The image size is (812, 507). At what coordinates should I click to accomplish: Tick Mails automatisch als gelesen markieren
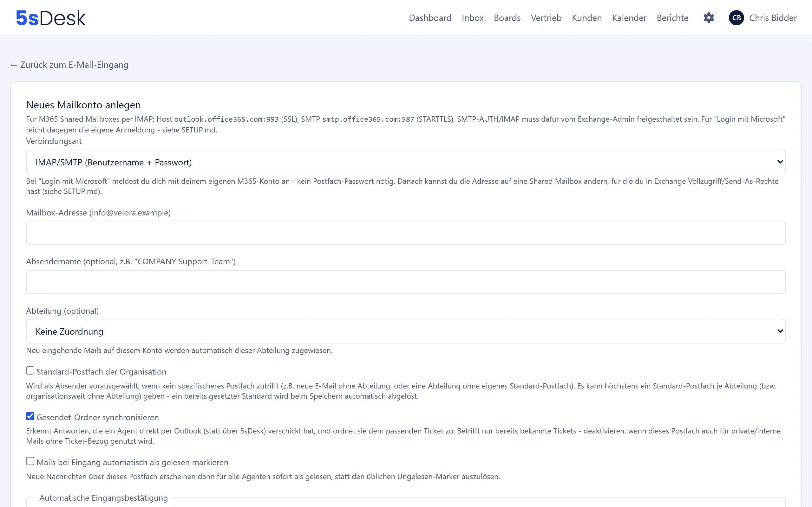coord(30,461)
